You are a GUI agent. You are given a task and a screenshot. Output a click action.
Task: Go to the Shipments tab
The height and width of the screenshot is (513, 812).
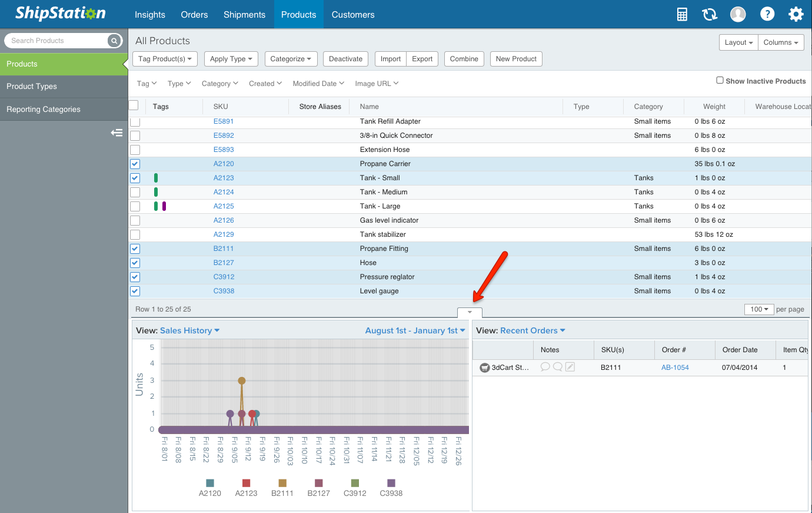coord(244,15)
